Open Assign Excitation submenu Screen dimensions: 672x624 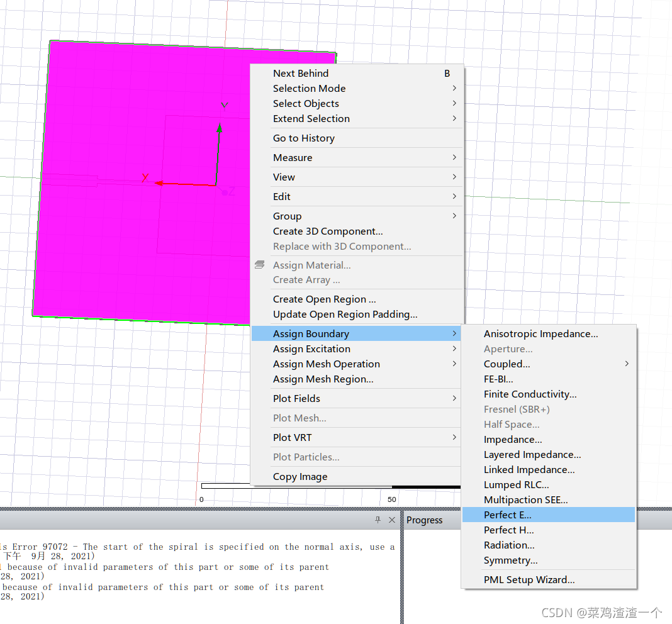point(357,349)
